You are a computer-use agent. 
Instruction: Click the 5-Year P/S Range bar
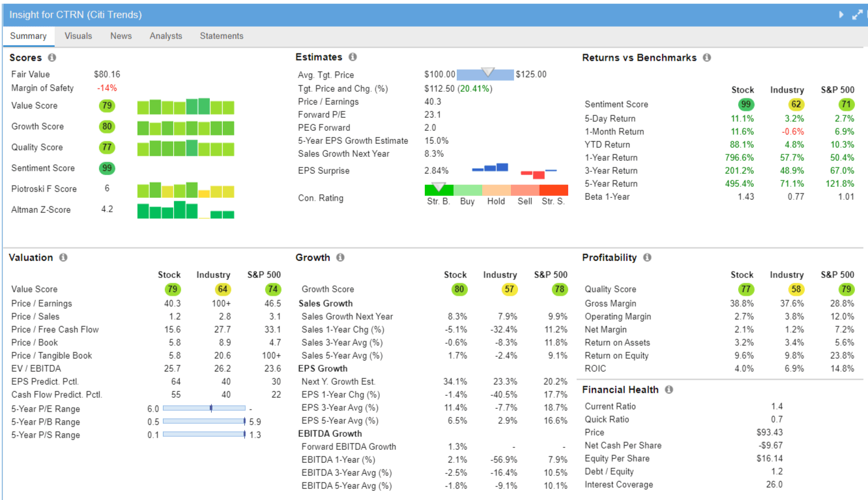[204, 435]
